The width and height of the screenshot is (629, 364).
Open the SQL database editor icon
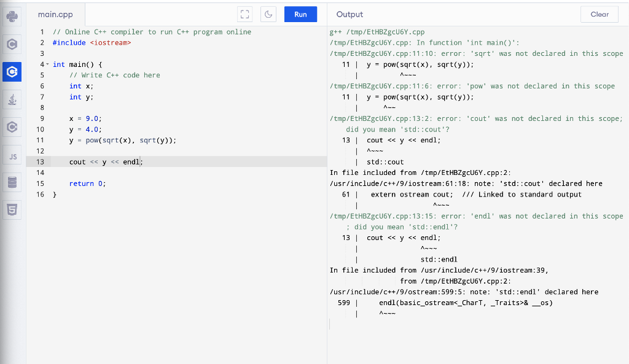pyautogui.click(x=12, y=182)
